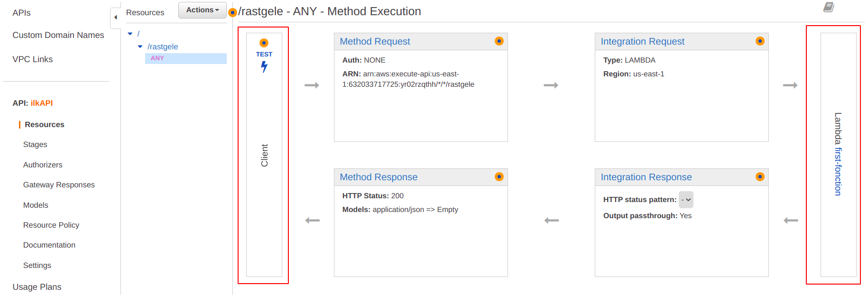The width and height of the screenshot is (868, 295).
Task: Open Stages in the API menu
Action: coord(35,145)
